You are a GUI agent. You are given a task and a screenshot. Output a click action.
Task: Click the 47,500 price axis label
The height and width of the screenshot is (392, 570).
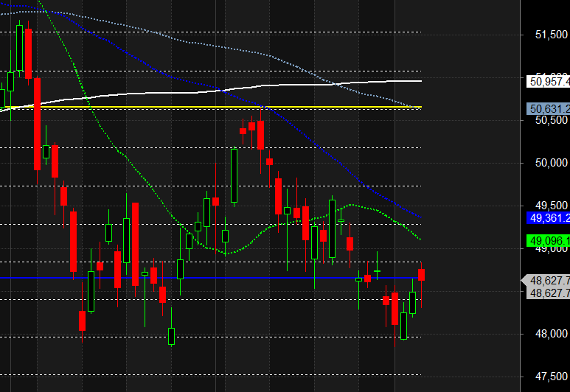click(x=552, y=377)
